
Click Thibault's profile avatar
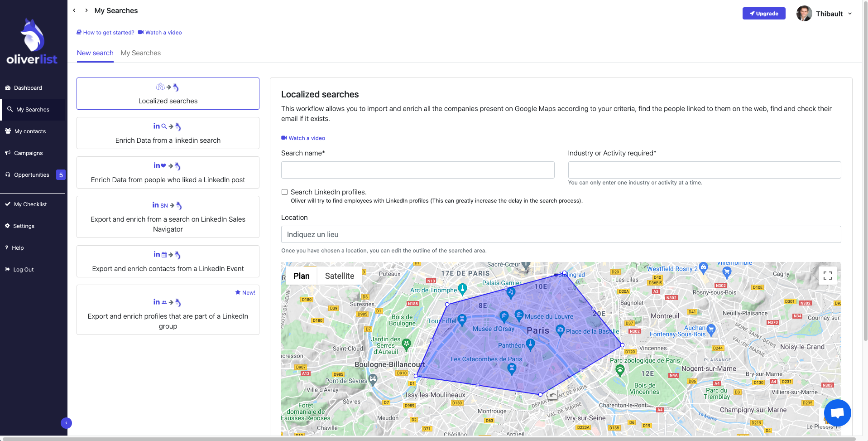pos(804,14)
